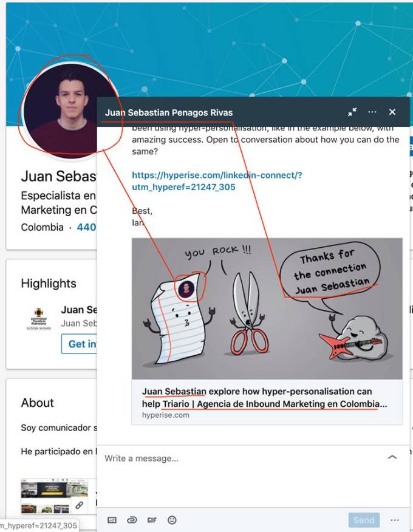413x532 pixels.
Task: Open the About section media thumbnail
Action: pyautogui.click(x=54, y=496)
